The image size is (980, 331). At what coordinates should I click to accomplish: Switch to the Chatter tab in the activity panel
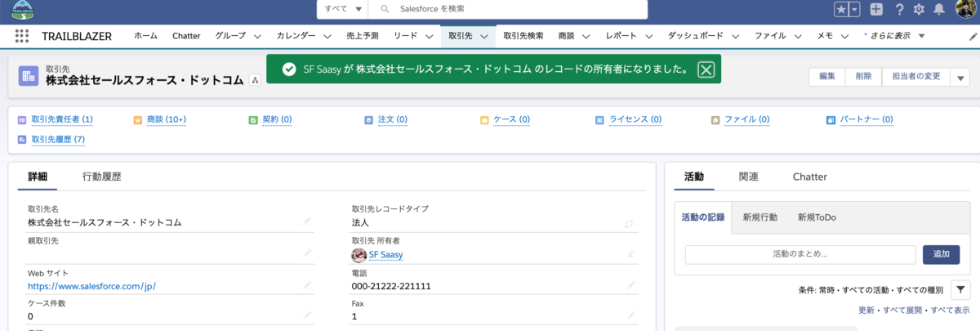(810, 177)
